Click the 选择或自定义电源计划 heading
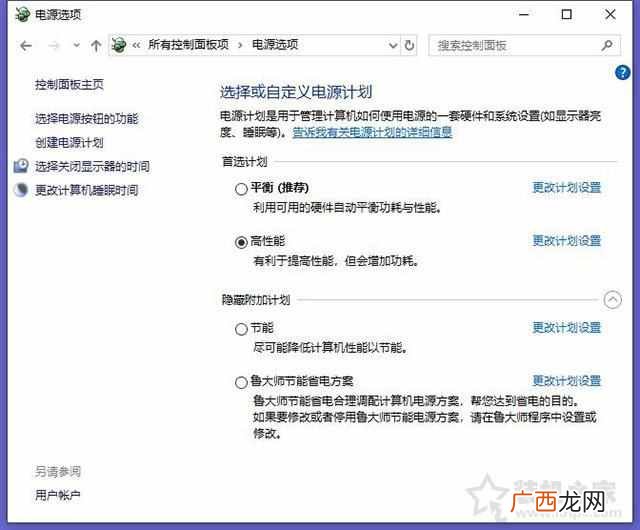This screenshot has width=640, height=530. 296,92
